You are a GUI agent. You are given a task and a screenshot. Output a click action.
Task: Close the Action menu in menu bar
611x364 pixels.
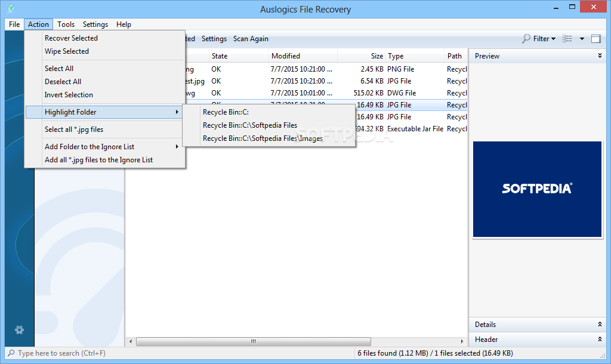(x=38, y=24)
